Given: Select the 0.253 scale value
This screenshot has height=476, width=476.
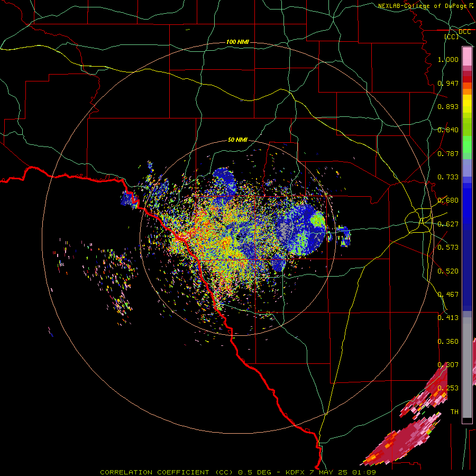Looking at the screenshot, I should 448,388.
